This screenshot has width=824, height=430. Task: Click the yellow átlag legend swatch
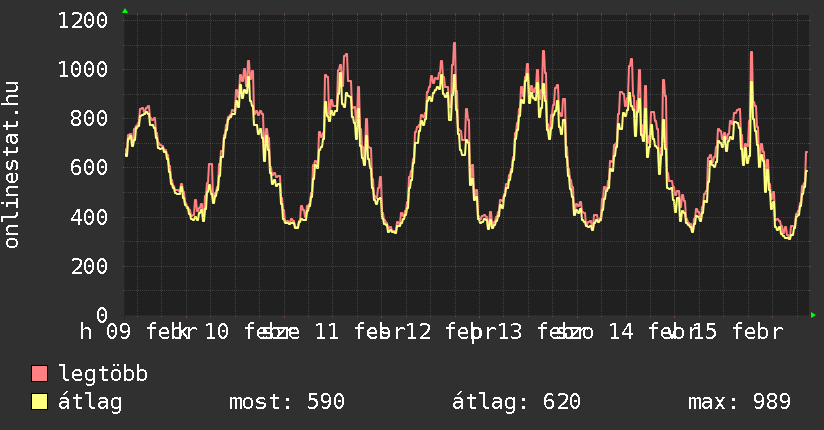[x=40, y=402]
